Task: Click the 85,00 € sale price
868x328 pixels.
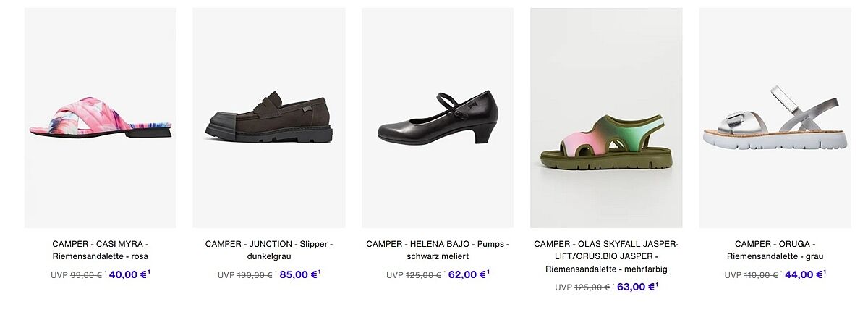Action: [298, 274]
